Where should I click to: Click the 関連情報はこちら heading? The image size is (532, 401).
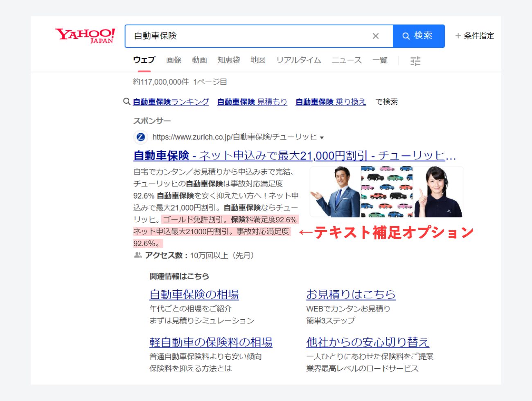tap(179, 276)
